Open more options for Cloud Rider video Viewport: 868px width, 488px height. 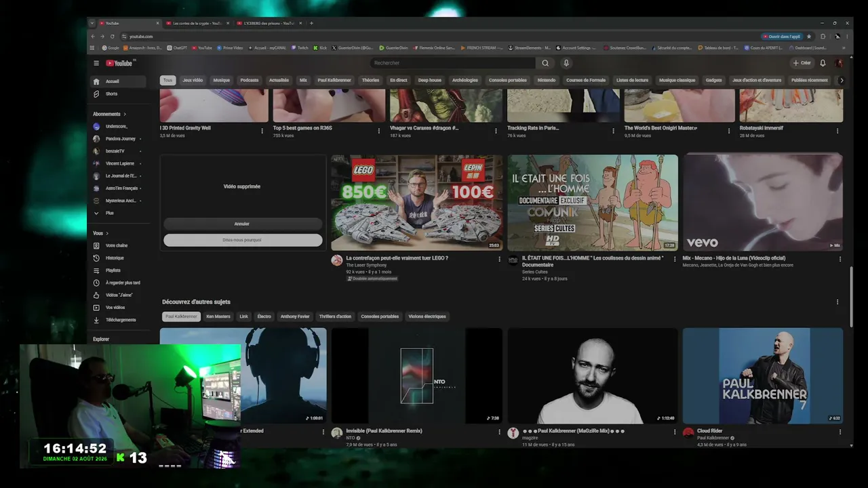point(840,432)
